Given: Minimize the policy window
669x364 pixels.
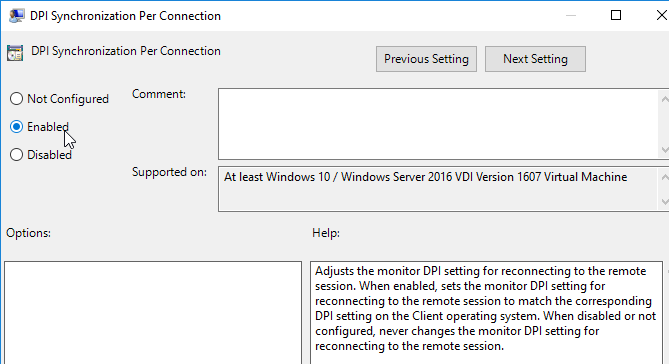Looking at the screenshot, I should pos(570,15).
